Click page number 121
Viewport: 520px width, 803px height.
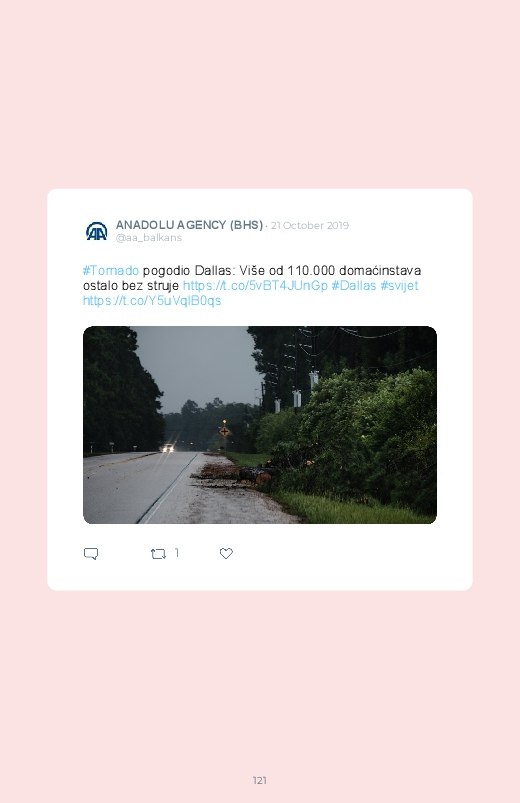260,780
